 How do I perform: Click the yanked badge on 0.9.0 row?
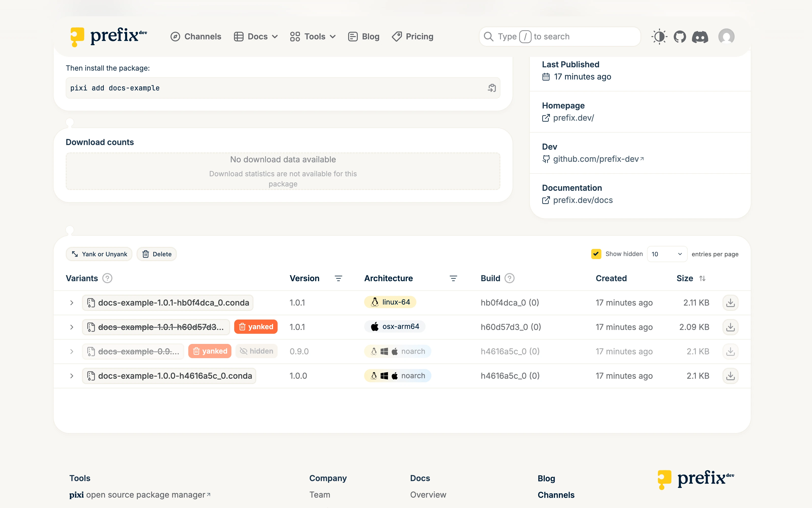coord(210,351)
